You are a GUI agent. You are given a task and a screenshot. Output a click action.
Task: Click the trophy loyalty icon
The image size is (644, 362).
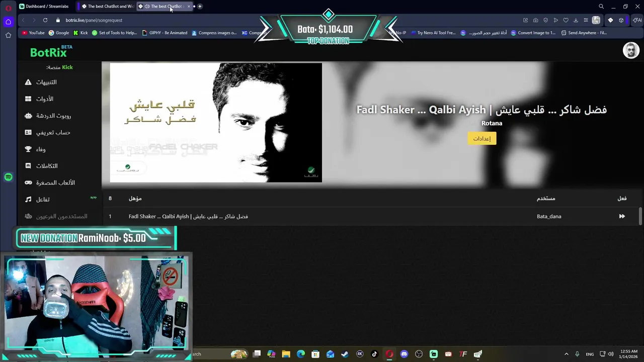coord(28,149)
